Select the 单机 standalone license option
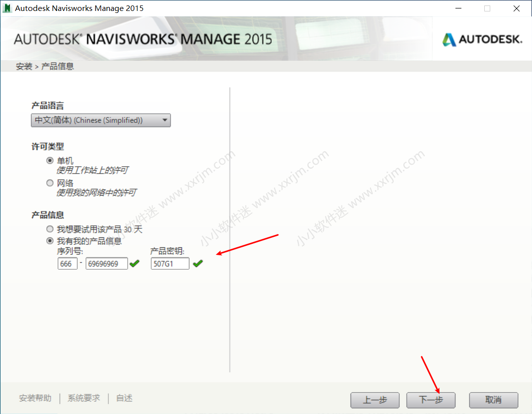 50,161
